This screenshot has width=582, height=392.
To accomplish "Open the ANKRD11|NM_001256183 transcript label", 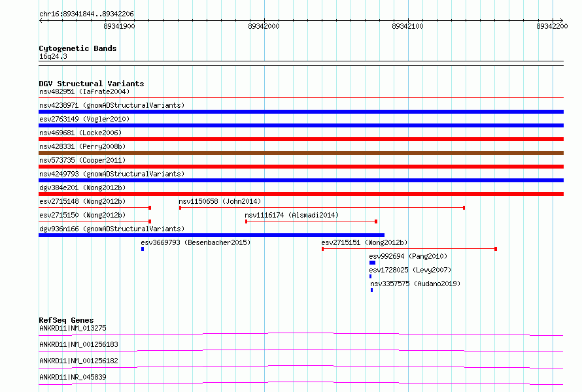I will tap(78, 344).
